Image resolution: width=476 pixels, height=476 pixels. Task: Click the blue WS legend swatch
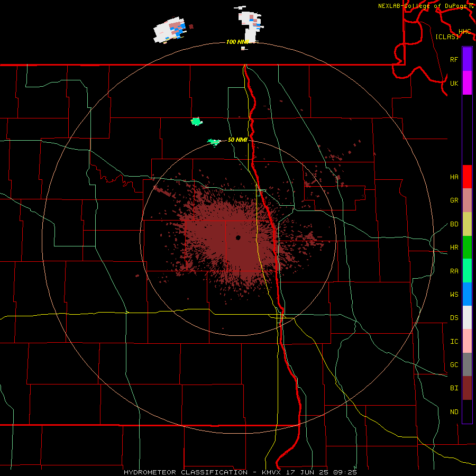click(467, 294)
